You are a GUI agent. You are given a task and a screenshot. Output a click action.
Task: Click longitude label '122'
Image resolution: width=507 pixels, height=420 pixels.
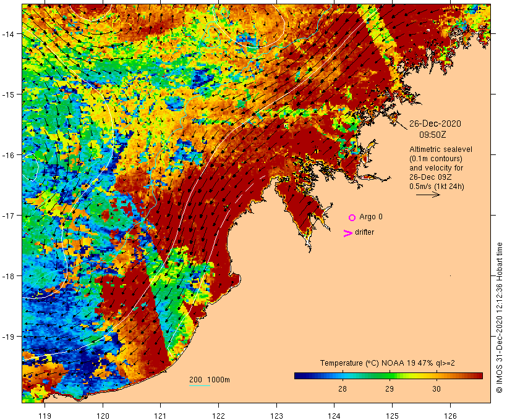click(219, 416)
